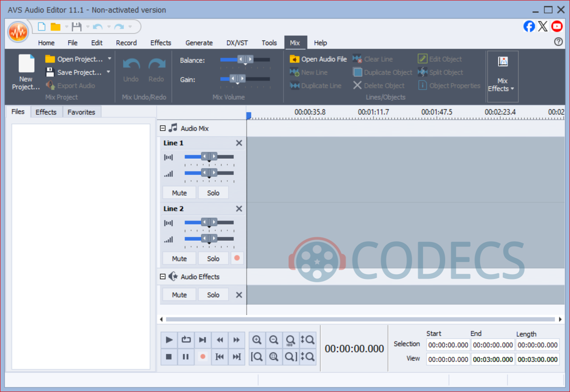Collapse the Audio Effects group
The width and height of the screenshot is (570, 392).
click(x=163, y=277)
